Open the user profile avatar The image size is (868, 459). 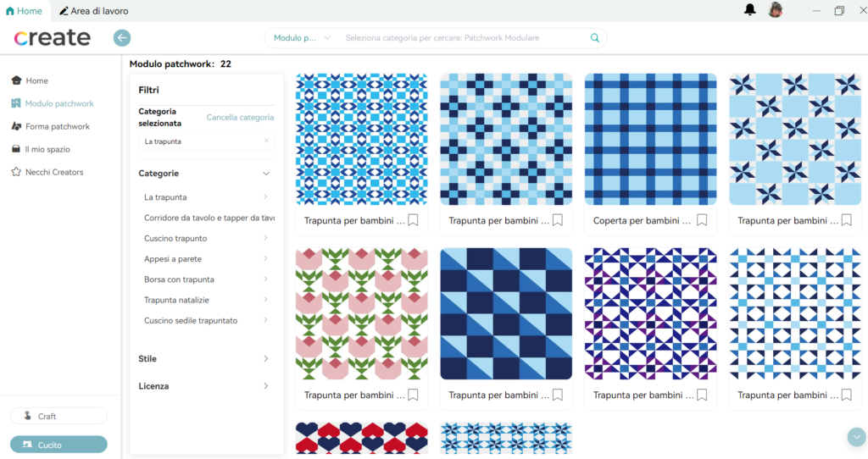coord(775,10)
